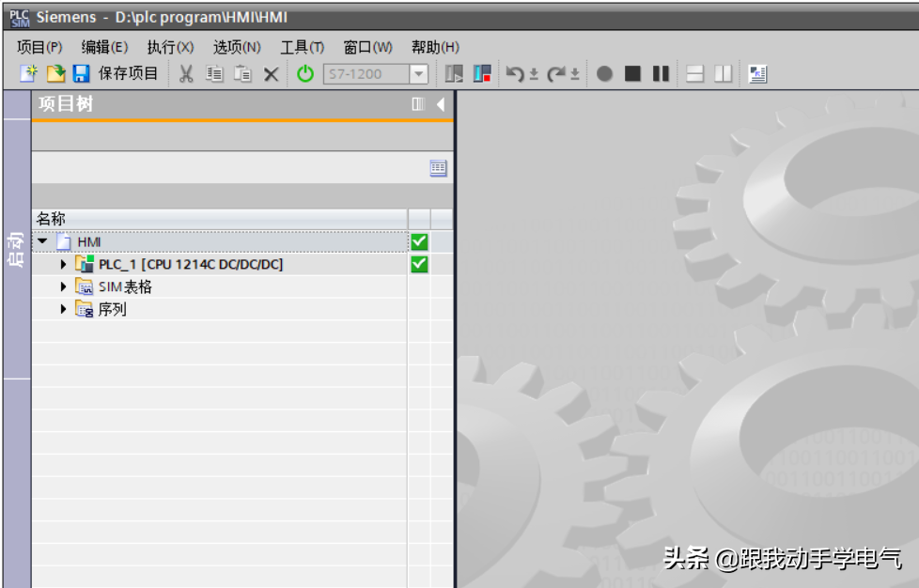The image size is (919, 588).
Task: Expand the PLC_1 CPU 1214C node
Action: tap(64, 264)
